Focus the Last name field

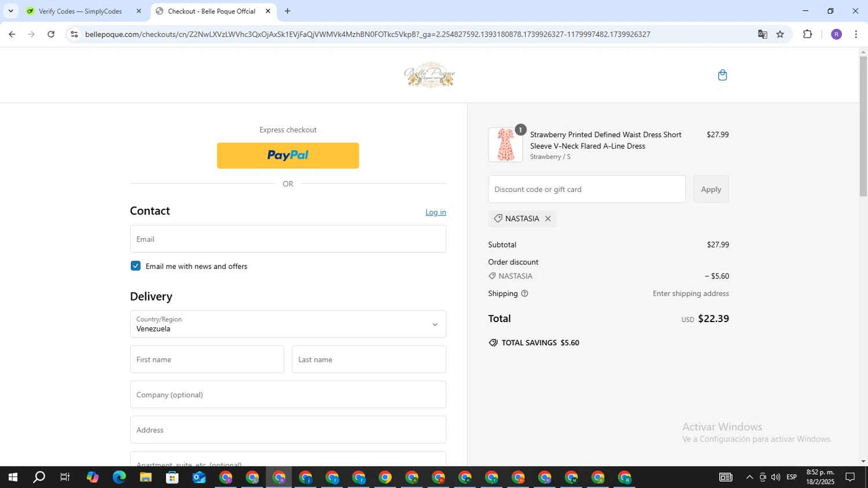pyautogui.click(x=369, y=359)
